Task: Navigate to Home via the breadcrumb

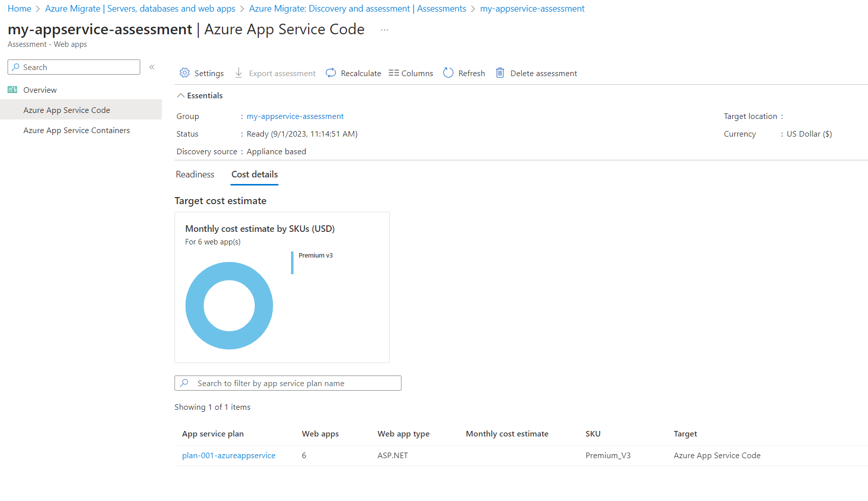Action: point(19,8)
